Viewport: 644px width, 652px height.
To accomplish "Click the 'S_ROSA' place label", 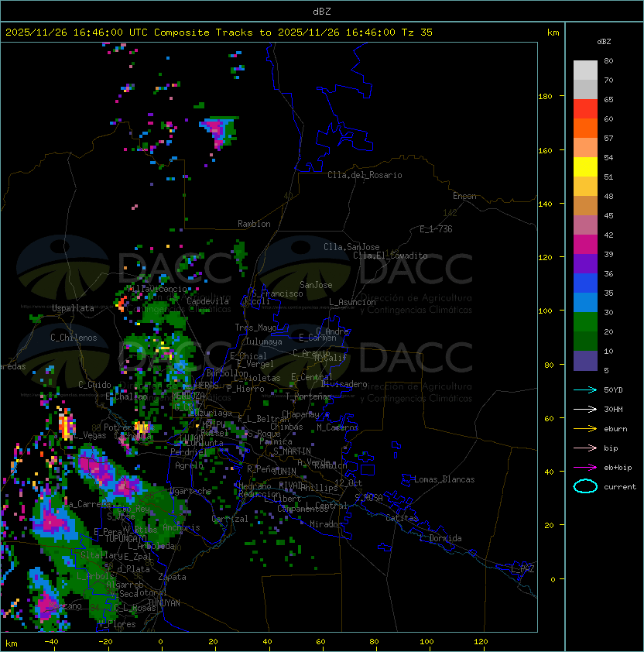I will (x=368, y=498).
